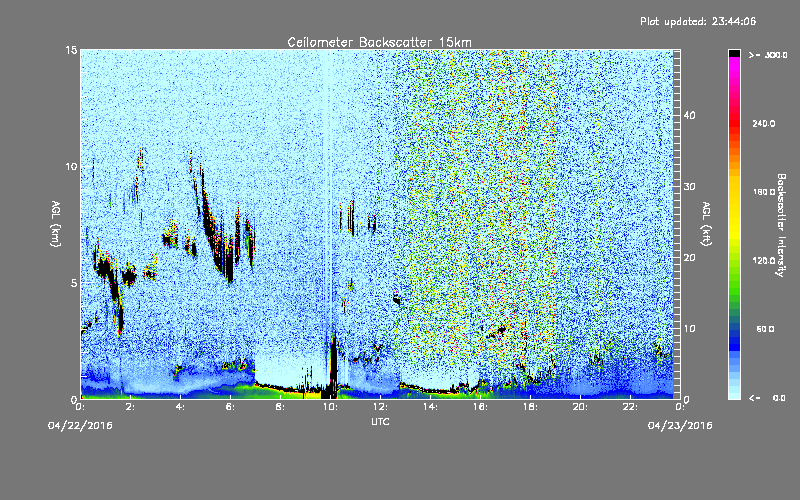Screen dimensions: 800x500
Task: Click the 'Ceilometer Backscatter 15km' title
Action: tap(379, 42)
